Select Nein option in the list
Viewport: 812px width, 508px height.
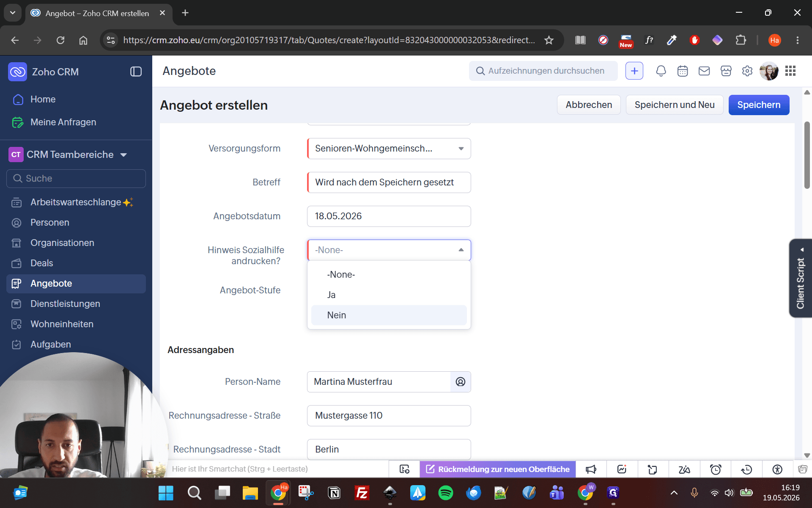(389, 315)
